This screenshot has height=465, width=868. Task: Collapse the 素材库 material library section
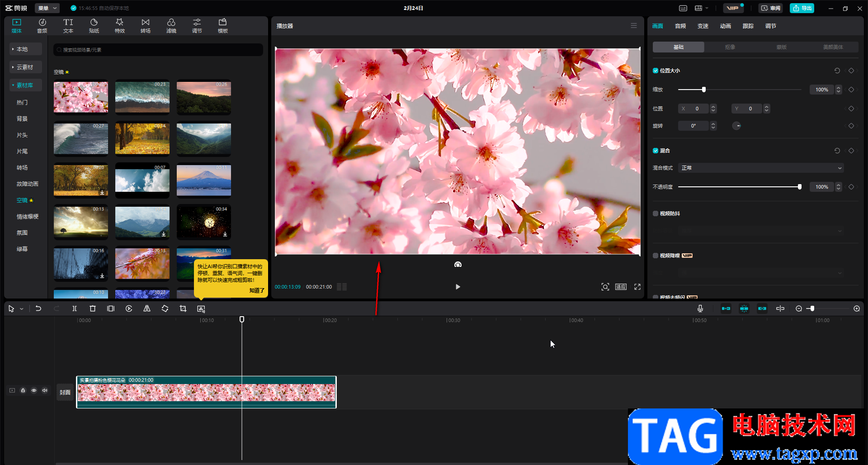(26, 85)
